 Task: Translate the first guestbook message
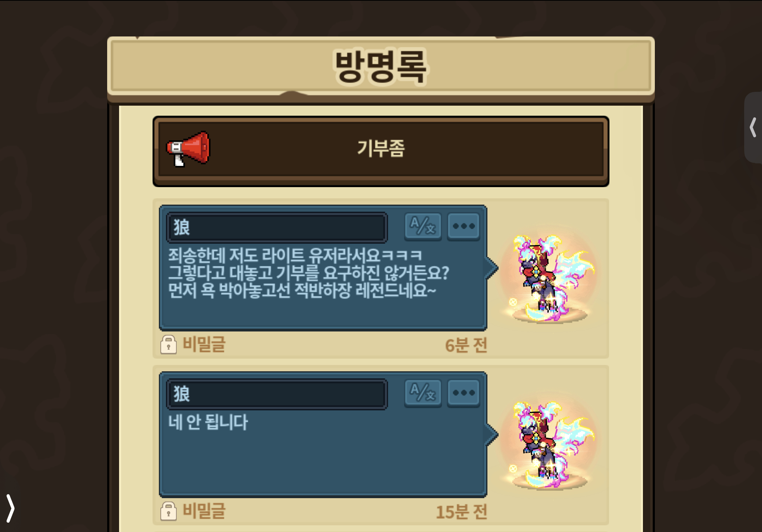tap(423, 226)
